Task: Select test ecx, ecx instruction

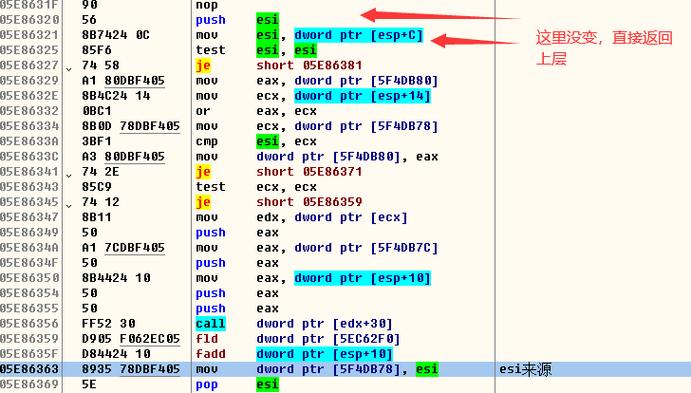Action: (x=256, y=187)
